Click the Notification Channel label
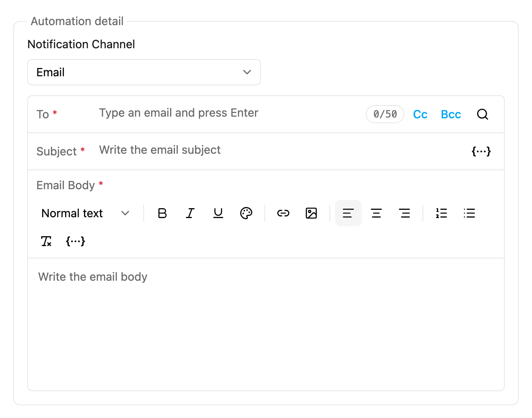Image resolution: width=532 pixels, height=418 pixels. click(x=81, y=44)
